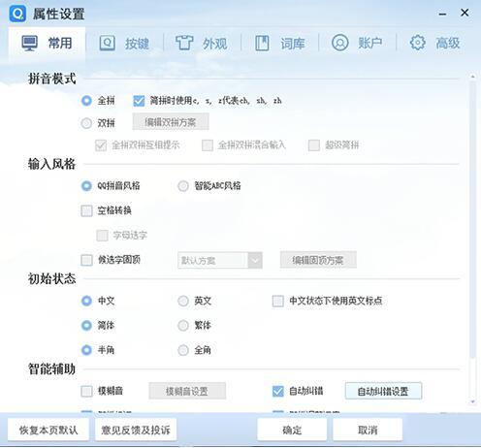This screenshot has height=448, width=481.
Task: Select the 全拼 radio button
Action: (x=86, y=101)
